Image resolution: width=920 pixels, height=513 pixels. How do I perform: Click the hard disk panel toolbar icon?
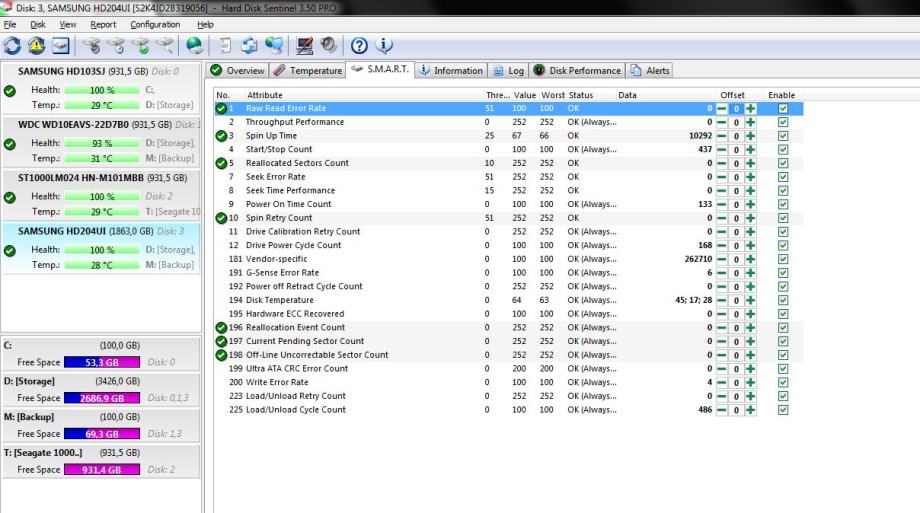60,45
